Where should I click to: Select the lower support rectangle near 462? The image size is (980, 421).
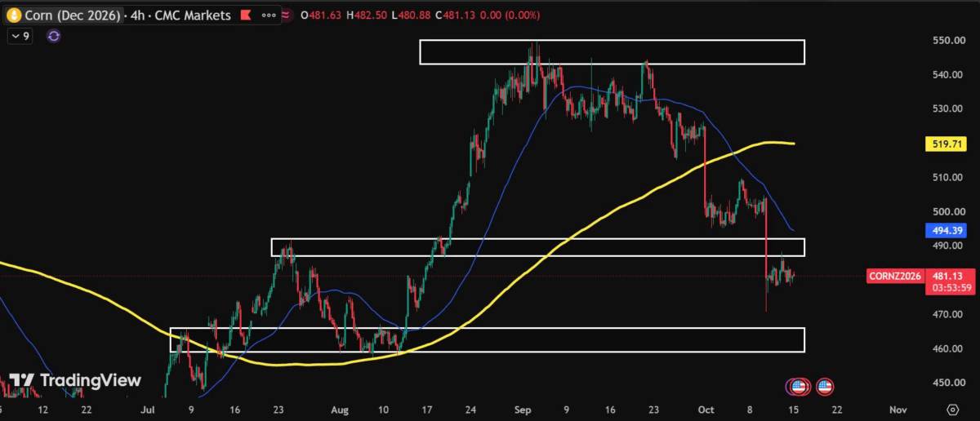[487, 339]
